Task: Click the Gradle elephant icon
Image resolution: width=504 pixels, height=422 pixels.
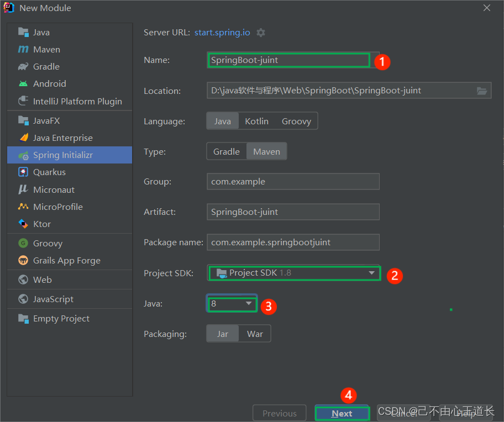Action: (x=23, y=66)
